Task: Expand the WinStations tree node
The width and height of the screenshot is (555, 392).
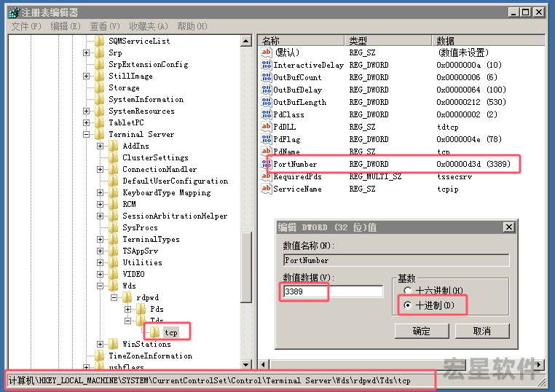Action: (x=101, y=344)
